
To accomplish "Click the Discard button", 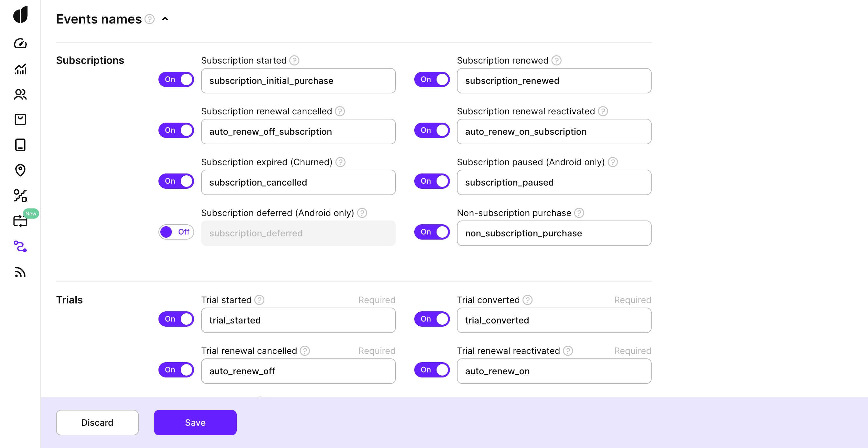I will click(97, 422).
